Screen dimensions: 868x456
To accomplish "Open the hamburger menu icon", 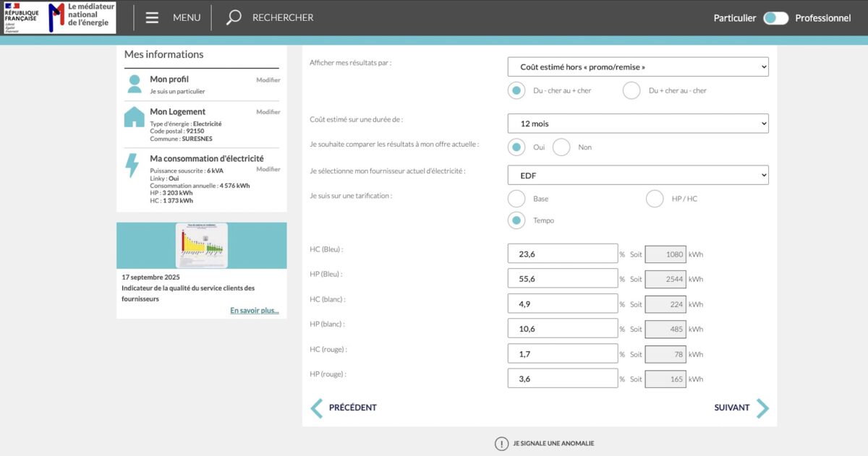I will (152, 18).
